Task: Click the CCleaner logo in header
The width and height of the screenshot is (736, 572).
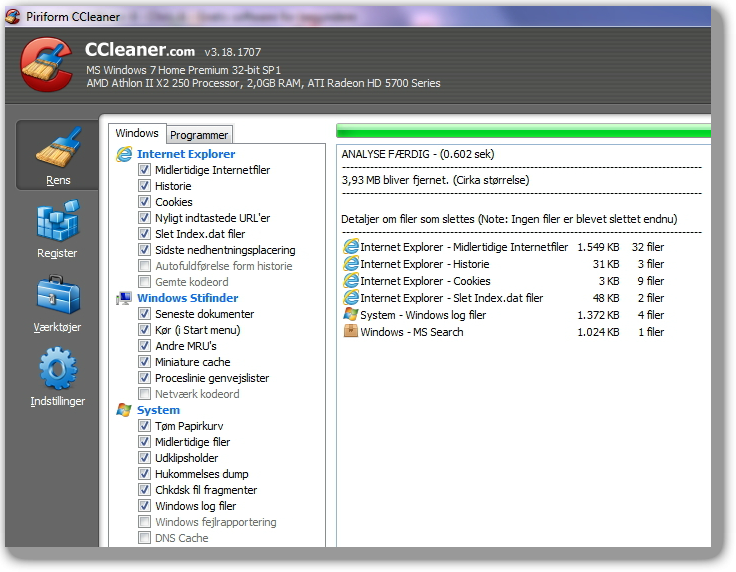Action: tap(46, 64)
